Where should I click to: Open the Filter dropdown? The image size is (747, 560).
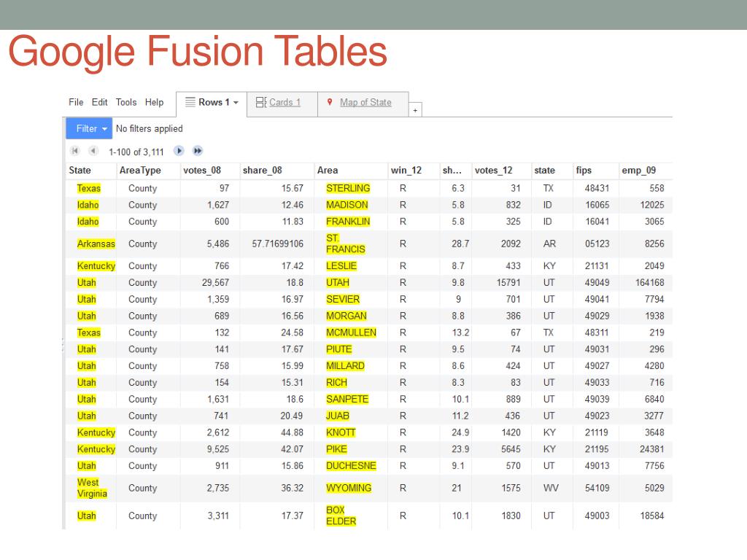click(89, 128)
